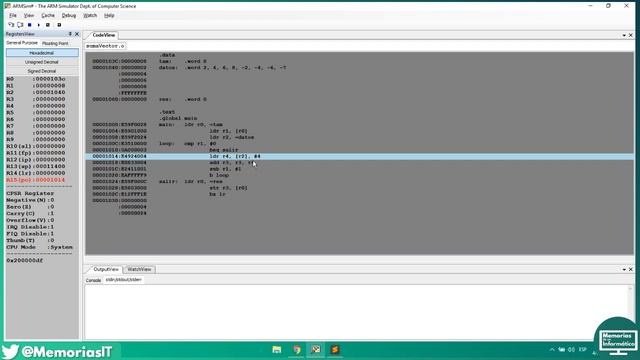Image resolution: width=640 pixels, height=360 pixels.
Task: Click the ARMSim title bar app icon
Action: (x=7, y=6)
